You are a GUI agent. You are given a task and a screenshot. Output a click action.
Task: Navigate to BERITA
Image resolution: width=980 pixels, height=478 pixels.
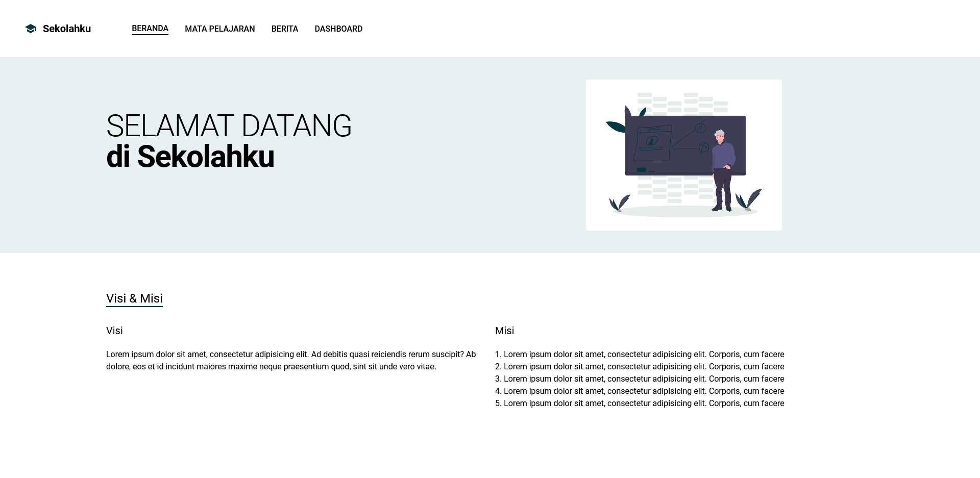click(x=284, y=29)
